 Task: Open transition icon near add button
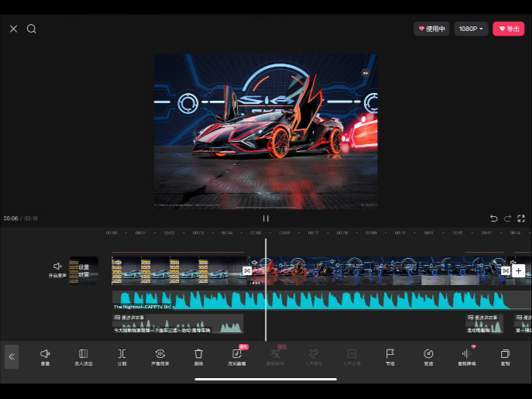(506, 270)
